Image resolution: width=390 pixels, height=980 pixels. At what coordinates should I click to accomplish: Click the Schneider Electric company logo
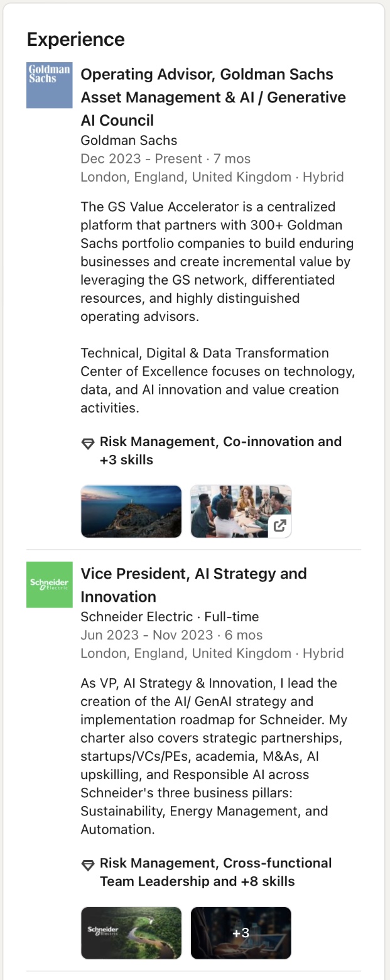tap(50, 585)
